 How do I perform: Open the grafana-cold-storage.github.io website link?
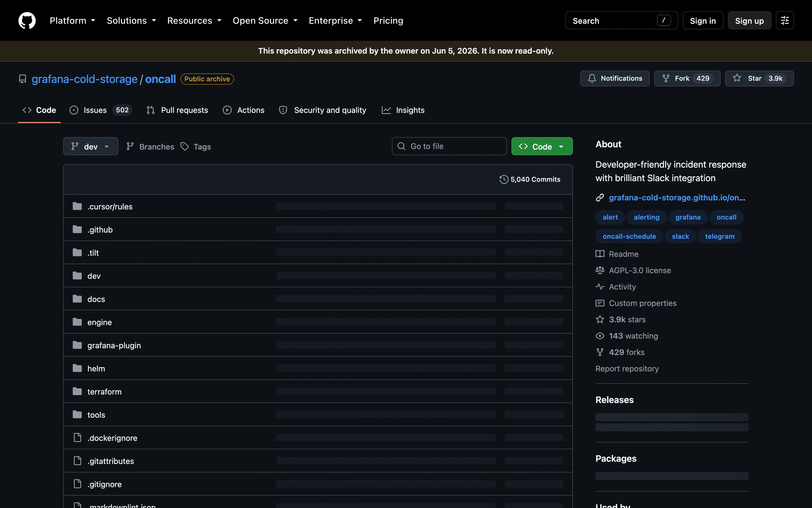coord(677,198)
